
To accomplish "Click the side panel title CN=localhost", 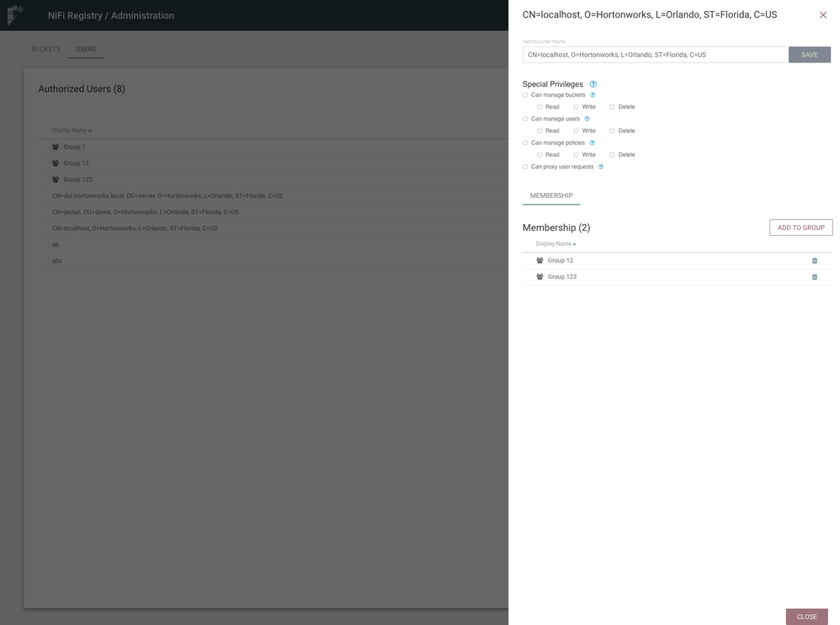I will click(650, 15).
